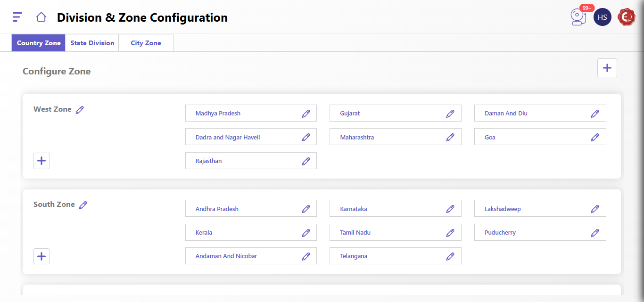The height and width of the screenshot is (302, 644).
Task: Add a new zone with plus button
Action: tap(607, 68)
